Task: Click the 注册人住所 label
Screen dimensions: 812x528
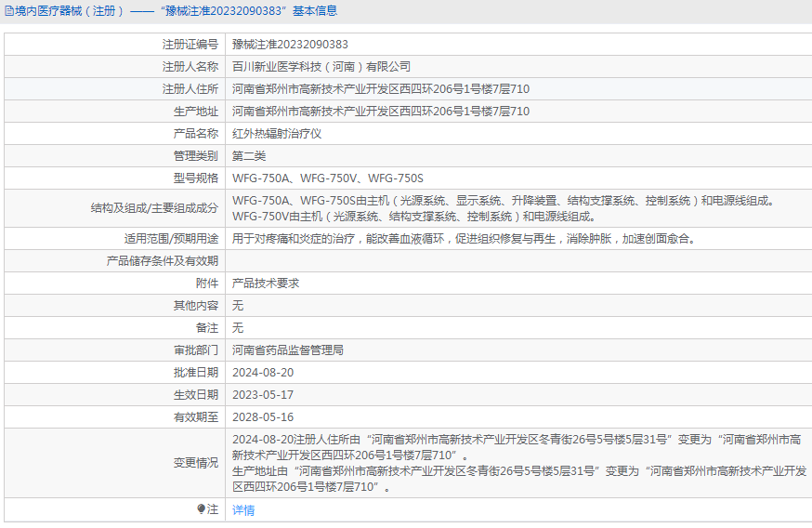Action: click(x=190, y=89)
